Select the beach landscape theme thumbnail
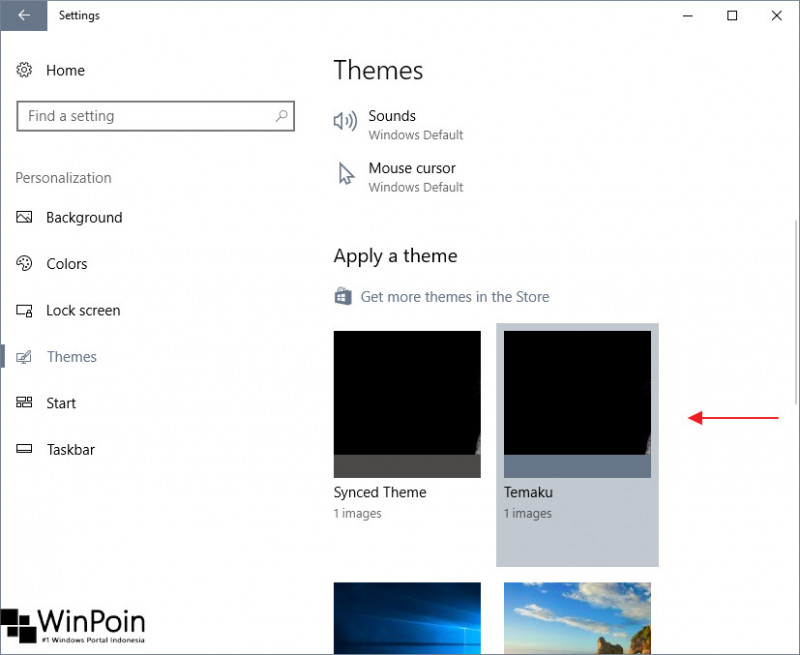Image resolution: width=800 pixels, height=655 pixels. click(578, 618)
